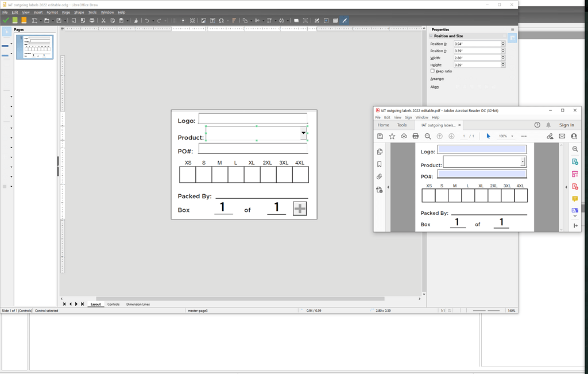The width and height of the screenshot is (588, 374).
Task: Open the Bookmarks panel in Acrobat
Action: (379, 164)
